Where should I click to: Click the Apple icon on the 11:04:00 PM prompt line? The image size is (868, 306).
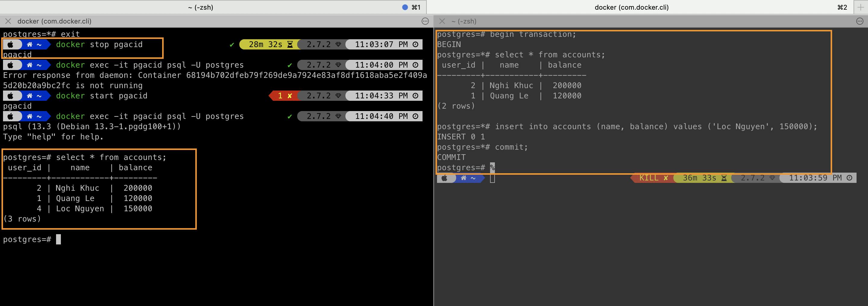click(x=11, y=65)
